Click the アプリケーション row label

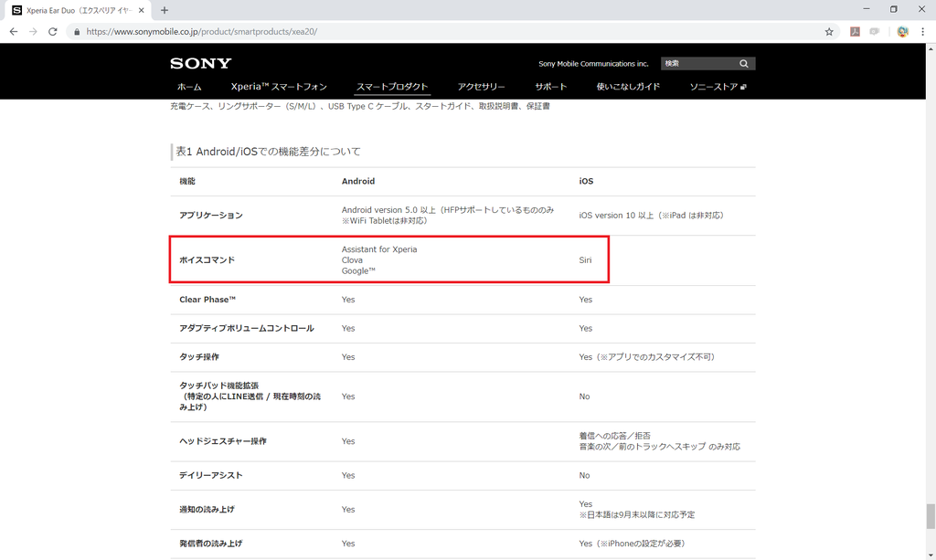211,216
